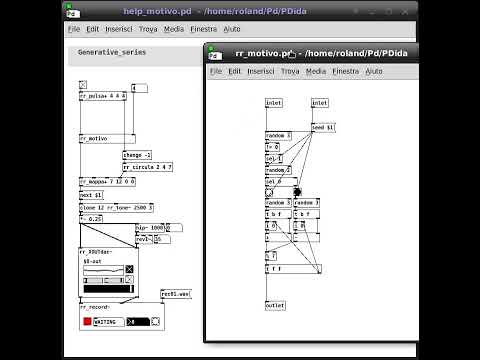Select the rev1~ object
This screenshot has width=480, height=360.
(144, 239)
